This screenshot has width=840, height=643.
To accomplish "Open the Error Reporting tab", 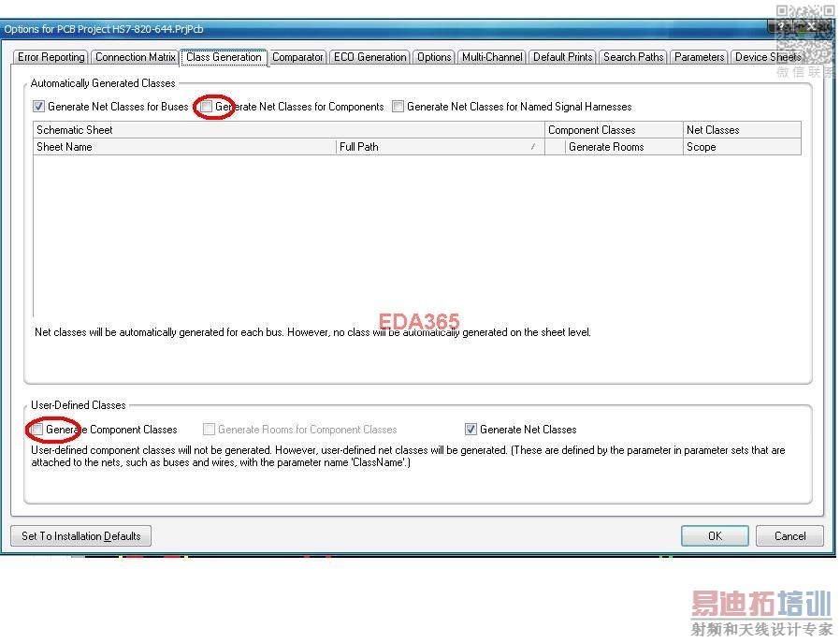I will [51, 57].
